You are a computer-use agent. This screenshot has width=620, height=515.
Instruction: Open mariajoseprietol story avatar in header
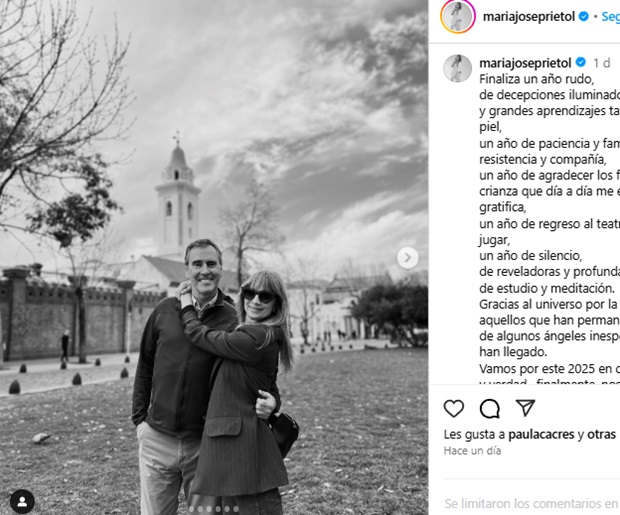(x=457, y=17)
